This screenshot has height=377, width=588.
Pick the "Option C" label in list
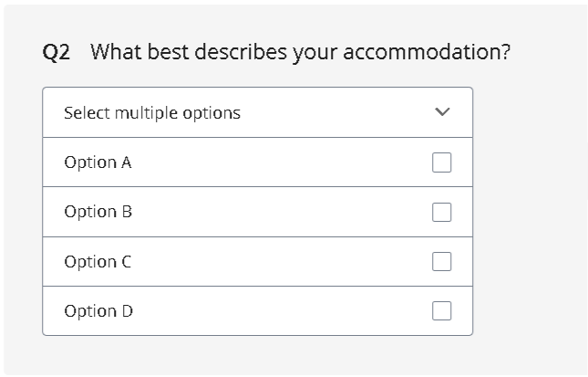point(98,261)
